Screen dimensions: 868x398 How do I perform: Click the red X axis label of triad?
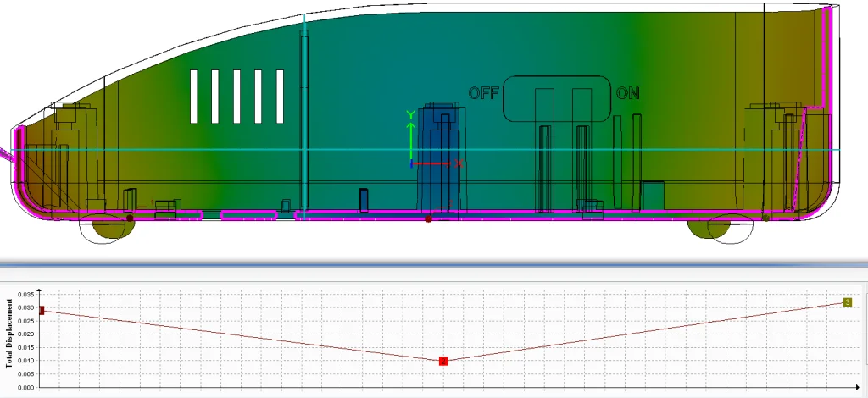point(459,163)
